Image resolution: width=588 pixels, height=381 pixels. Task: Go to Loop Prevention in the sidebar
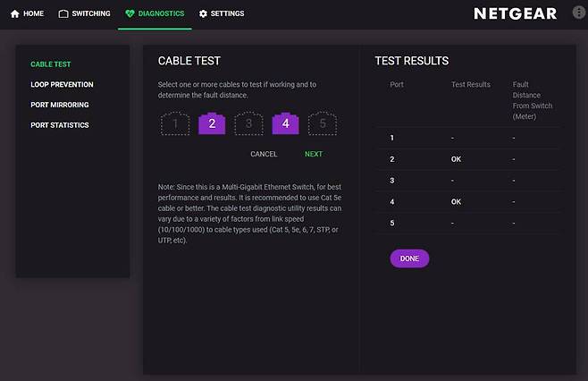(x=62, y=85)
